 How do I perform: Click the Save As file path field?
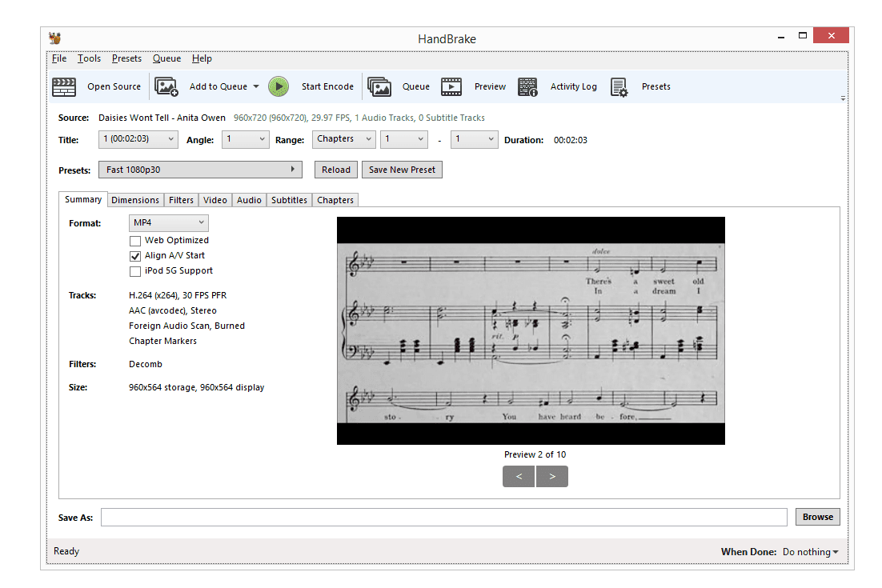pos(443,518)
